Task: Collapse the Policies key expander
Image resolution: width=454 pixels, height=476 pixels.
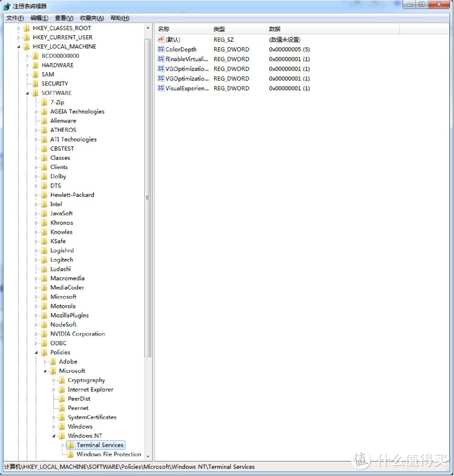Action: [x=36, y=352]
